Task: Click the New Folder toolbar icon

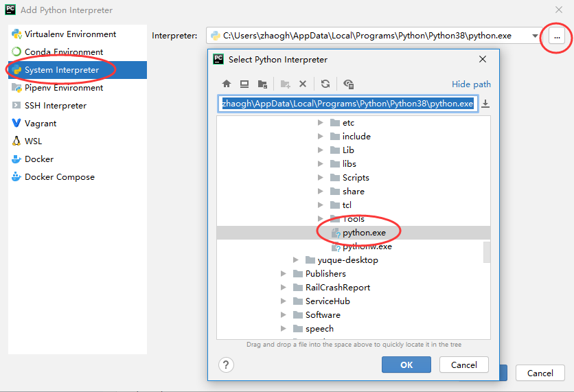Action: (285, 84)
